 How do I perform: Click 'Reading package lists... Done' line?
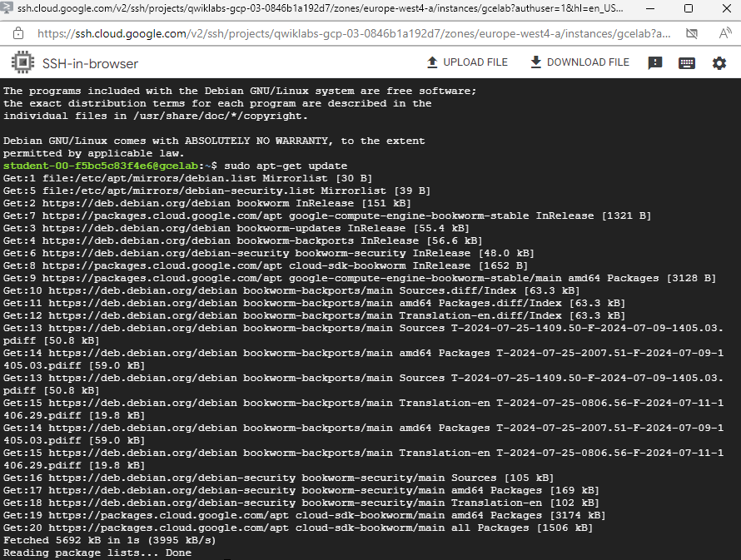[x=97, y=553]
